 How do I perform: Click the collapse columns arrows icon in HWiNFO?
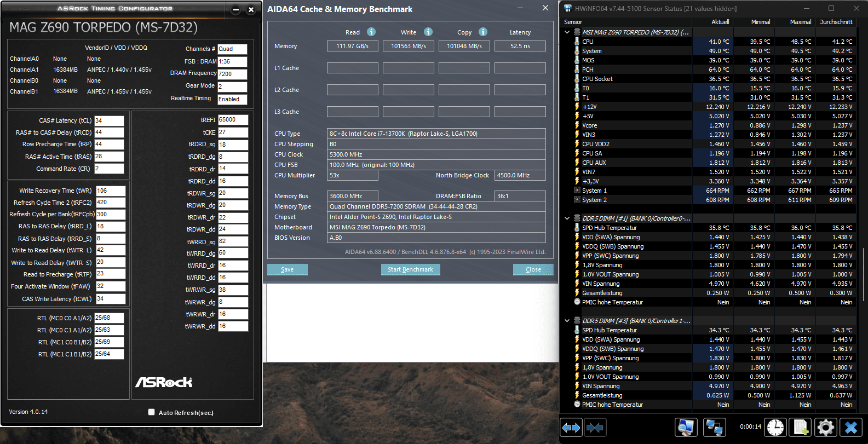coord(595,428)
